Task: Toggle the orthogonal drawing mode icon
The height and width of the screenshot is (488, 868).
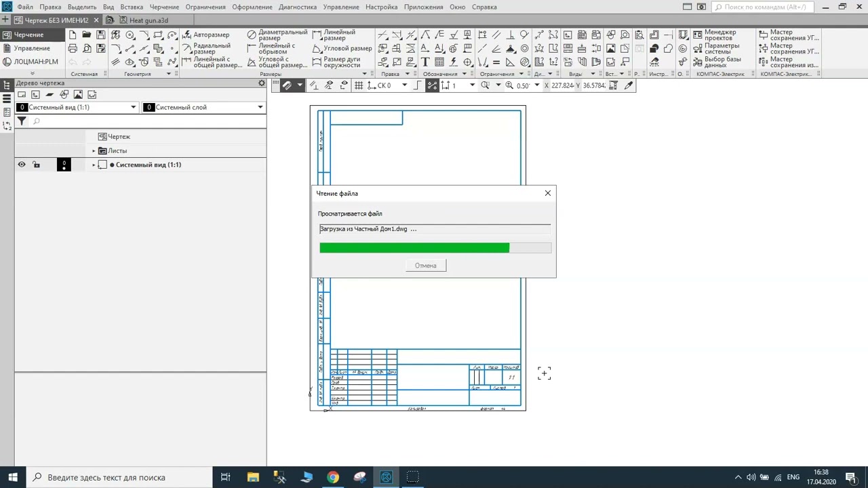Action: 417,85
